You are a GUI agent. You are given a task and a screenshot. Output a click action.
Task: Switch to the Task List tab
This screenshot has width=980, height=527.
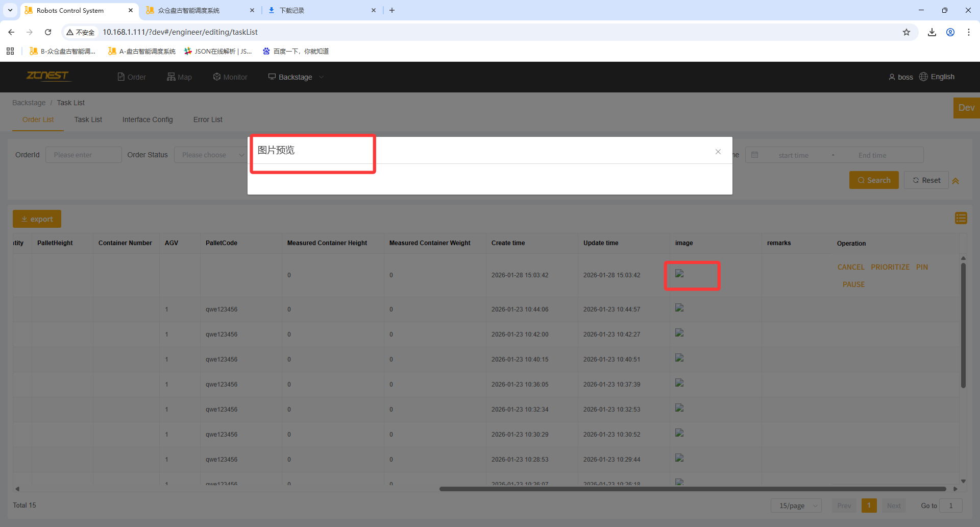pos(88,119)
